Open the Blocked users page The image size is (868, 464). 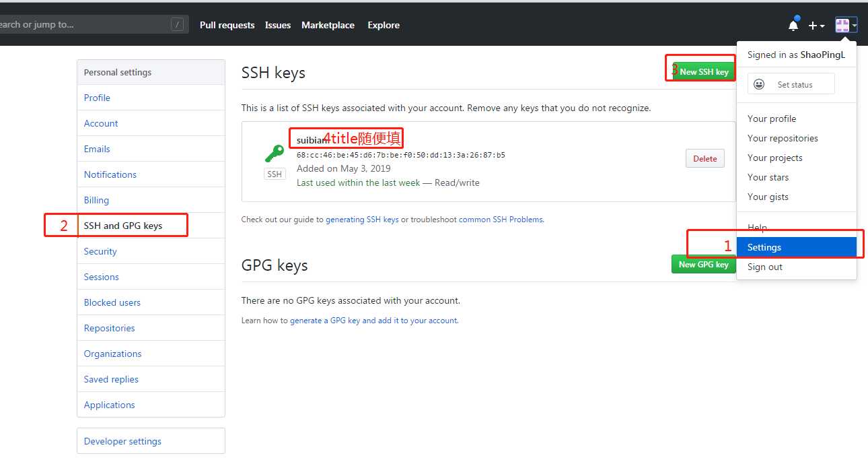151,302
